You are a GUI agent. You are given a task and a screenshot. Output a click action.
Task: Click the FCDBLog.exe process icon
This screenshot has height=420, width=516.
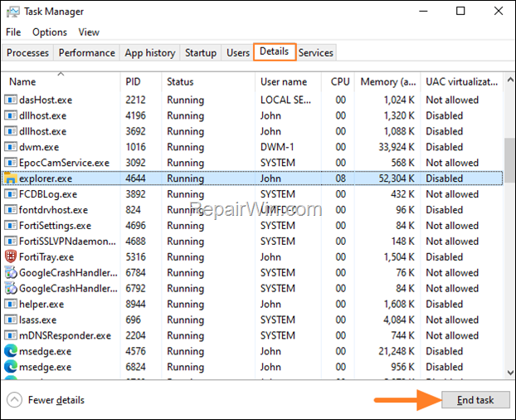point(11,194)
